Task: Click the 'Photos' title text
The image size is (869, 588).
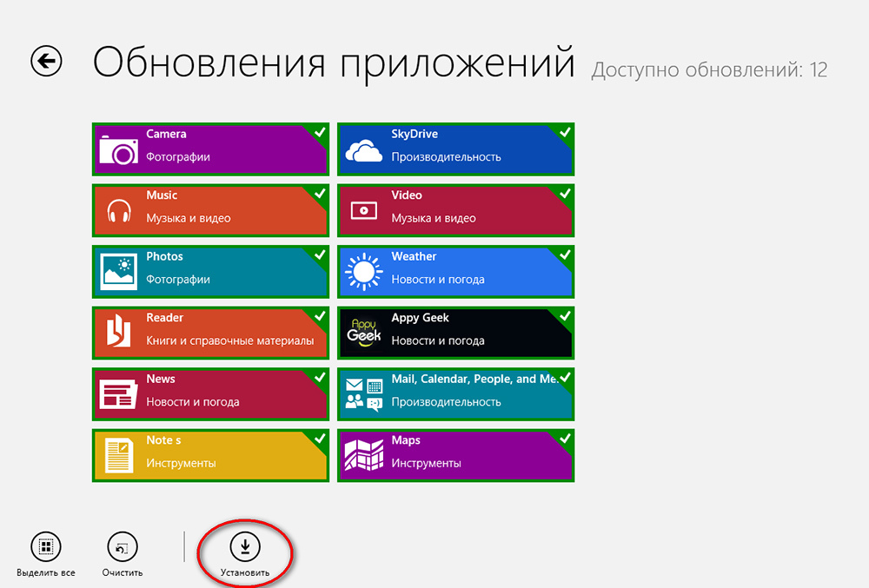Action: click(x=164, y=256)
